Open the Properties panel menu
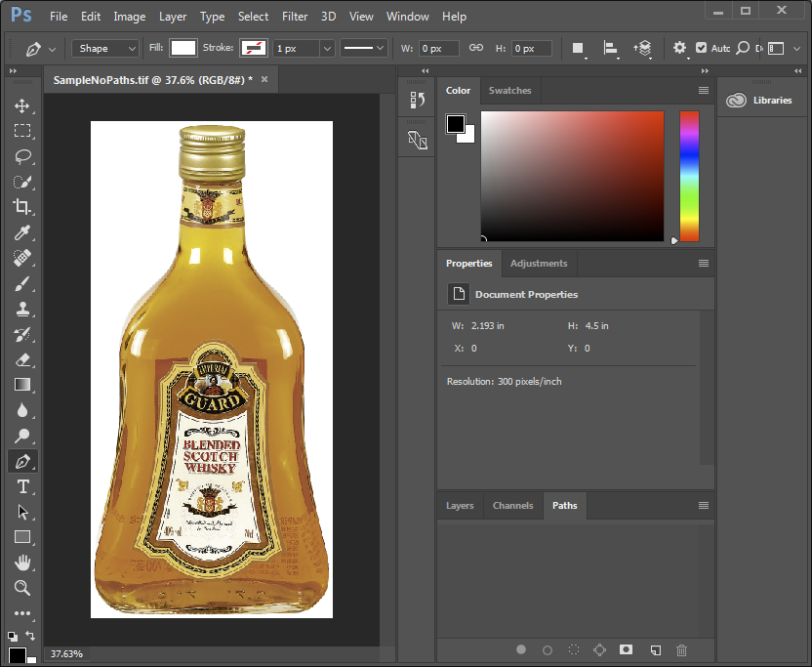 (704, 264)
